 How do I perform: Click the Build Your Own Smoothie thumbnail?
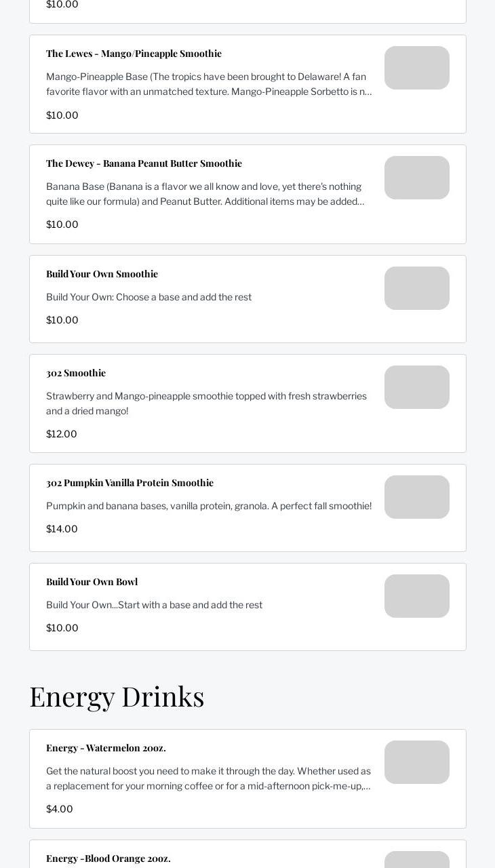tap(416, 288)
